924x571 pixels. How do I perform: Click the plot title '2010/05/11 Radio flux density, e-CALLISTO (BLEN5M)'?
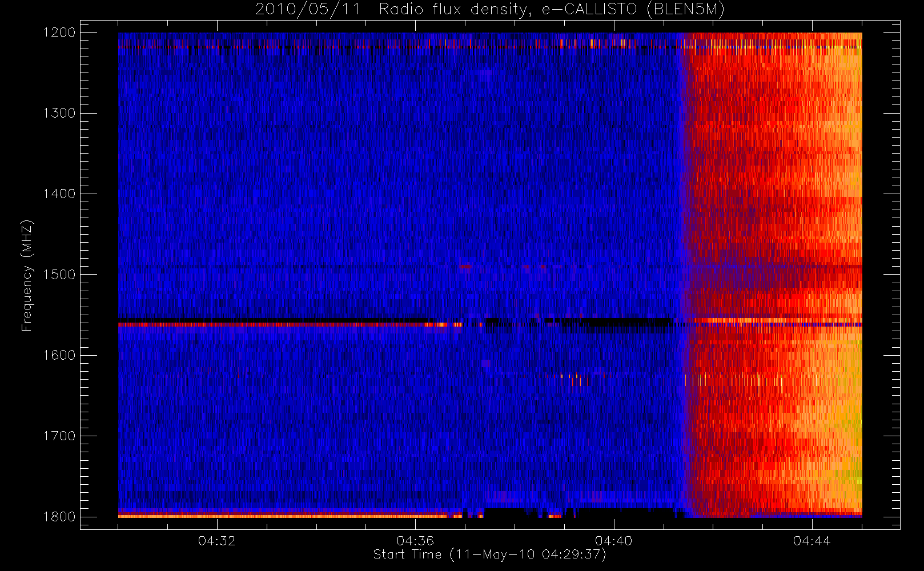pos(490,10)
